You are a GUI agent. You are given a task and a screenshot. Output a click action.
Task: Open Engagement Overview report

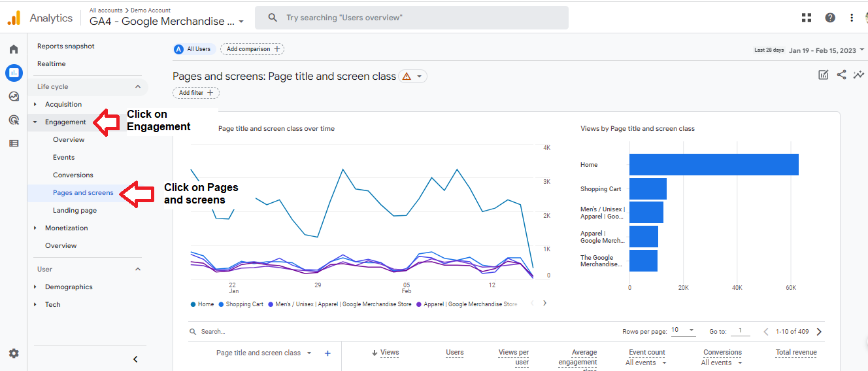pos(69,139)
